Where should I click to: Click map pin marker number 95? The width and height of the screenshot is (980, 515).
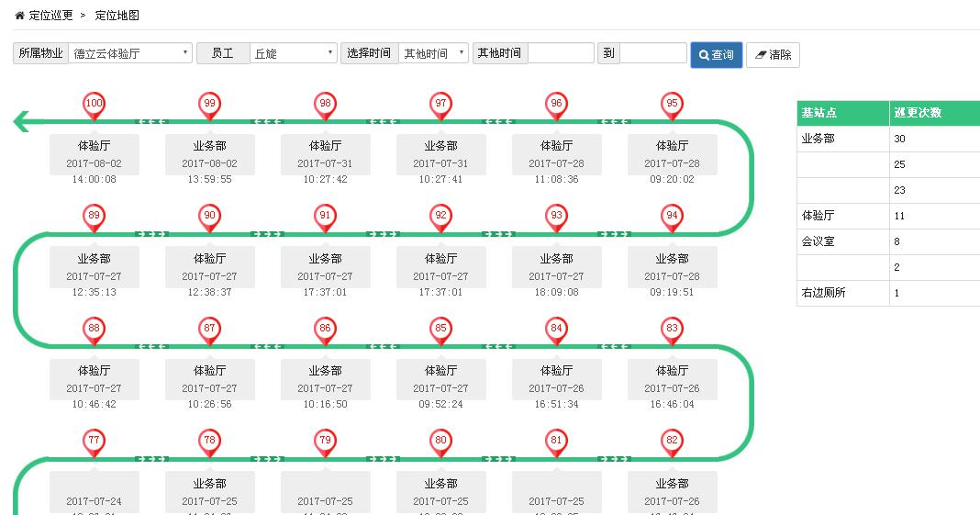click(x=672, y=105)
